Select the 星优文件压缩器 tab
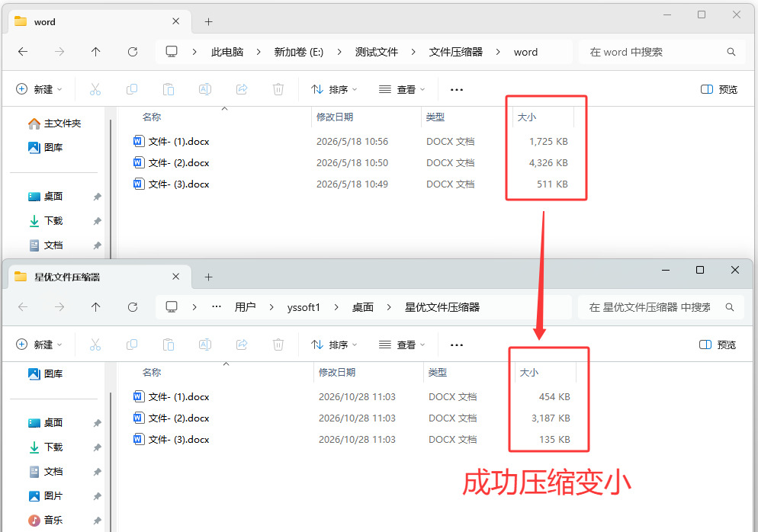The width and height of the screenshot is (758, 532). tap(100, 277)
